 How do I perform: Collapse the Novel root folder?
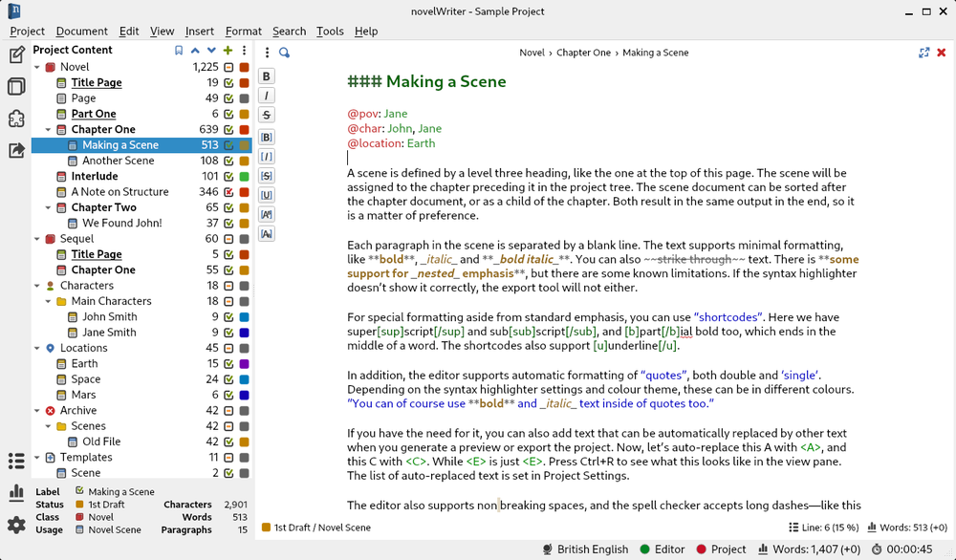coord(37,67)
